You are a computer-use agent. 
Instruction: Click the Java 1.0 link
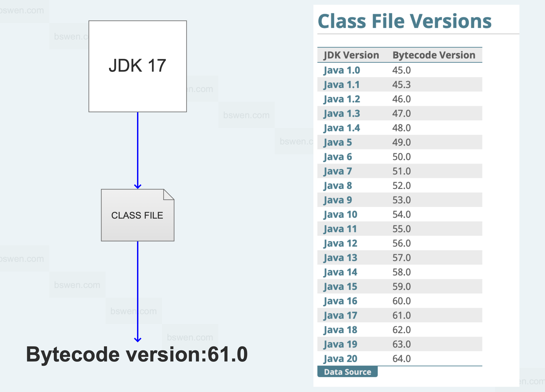click(x=341, y=70)
